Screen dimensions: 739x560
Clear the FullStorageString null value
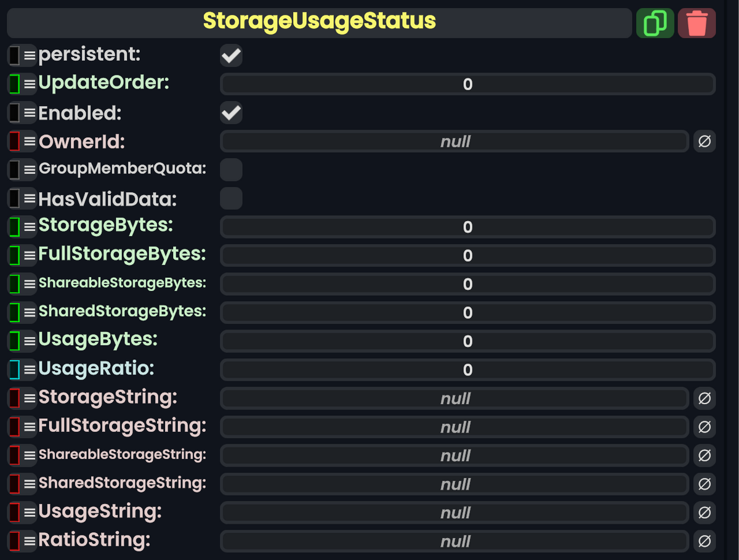coord(705,426)
